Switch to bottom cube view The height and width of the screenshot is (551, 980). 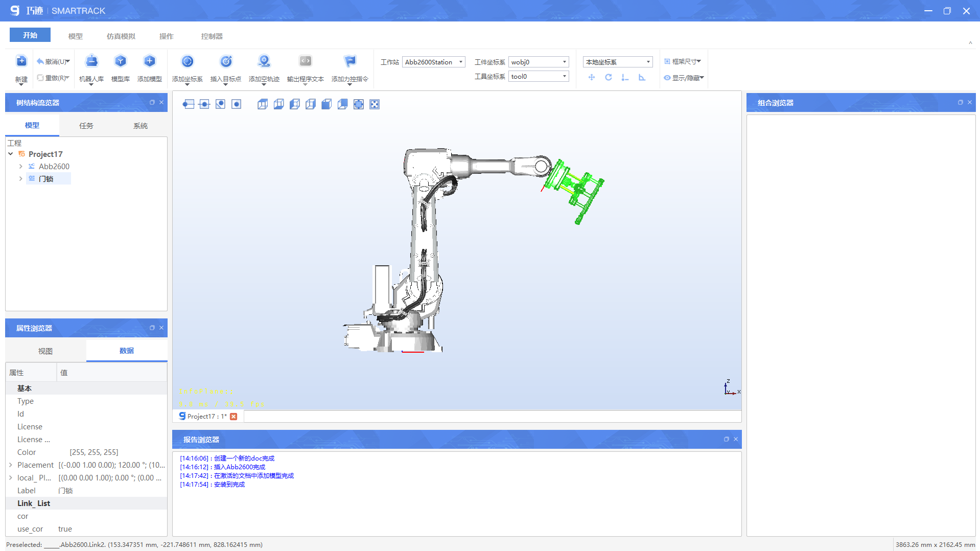(x=278, y=104)
